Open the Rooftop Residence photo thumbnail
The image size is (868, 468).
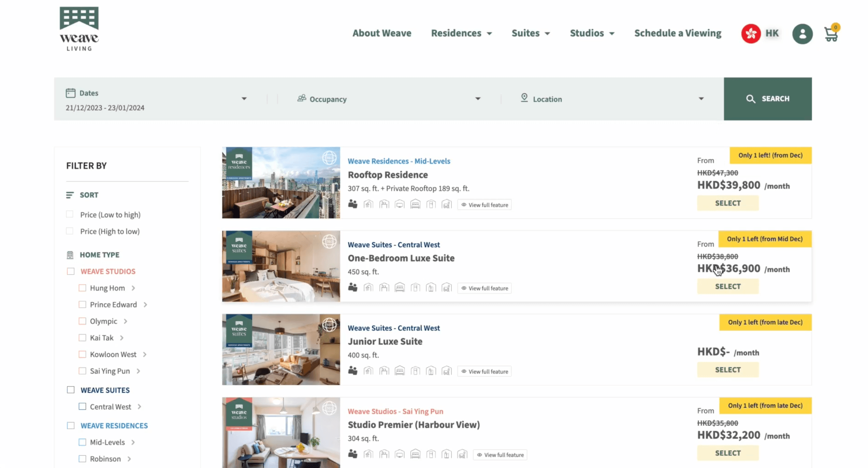[281, 183]
